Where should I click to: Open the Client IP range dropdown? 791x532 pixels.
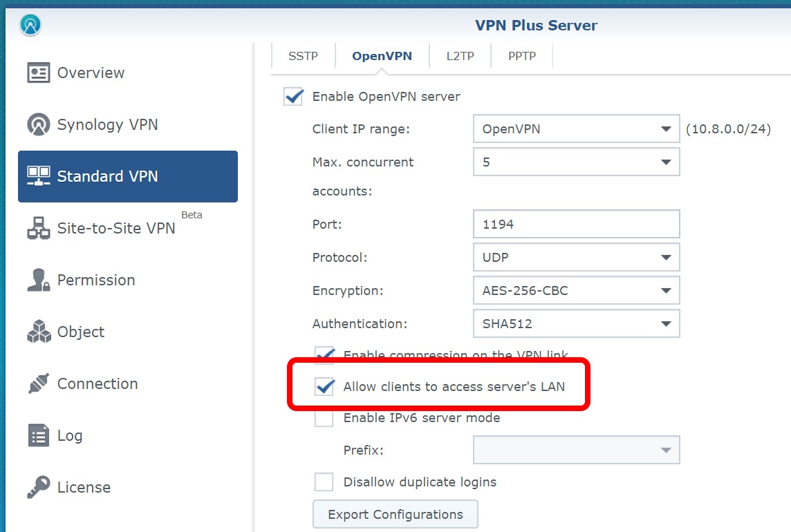coord(576,129)
